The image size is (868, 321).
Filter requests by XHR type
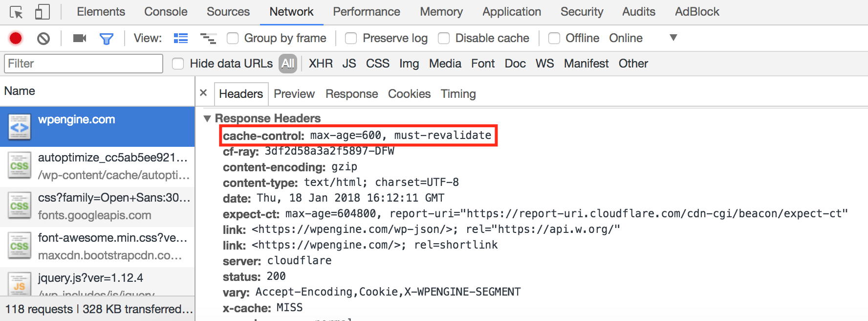[x=321, y=64]
